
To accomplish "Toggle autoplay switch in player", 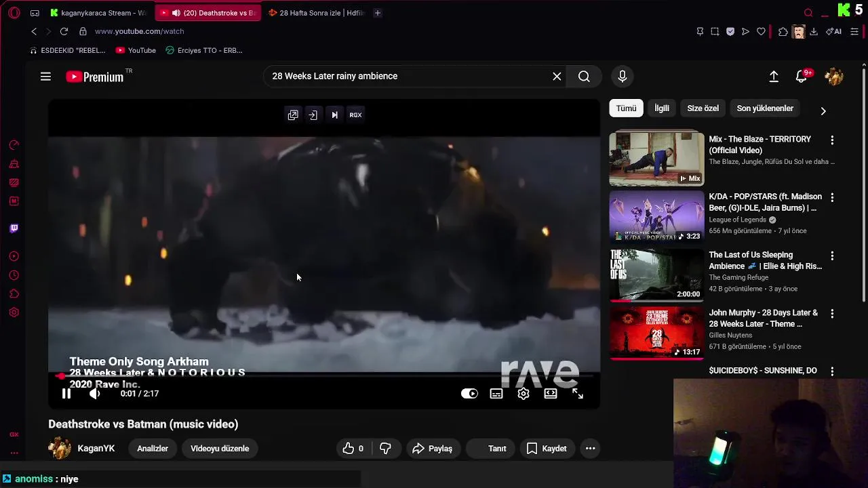I will pyautogui.click(x=469, y=394).
